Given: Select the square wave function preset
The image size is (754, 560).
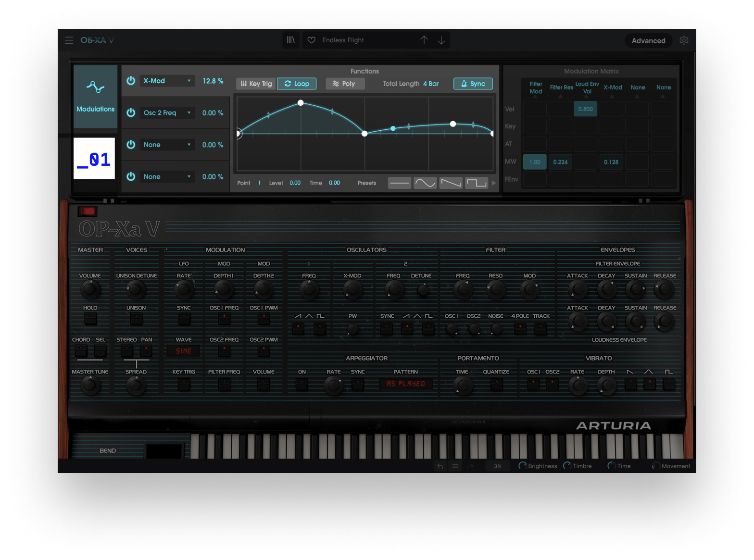Looking at the screenshot, I should pyautogui.click(x=476, y=183).
